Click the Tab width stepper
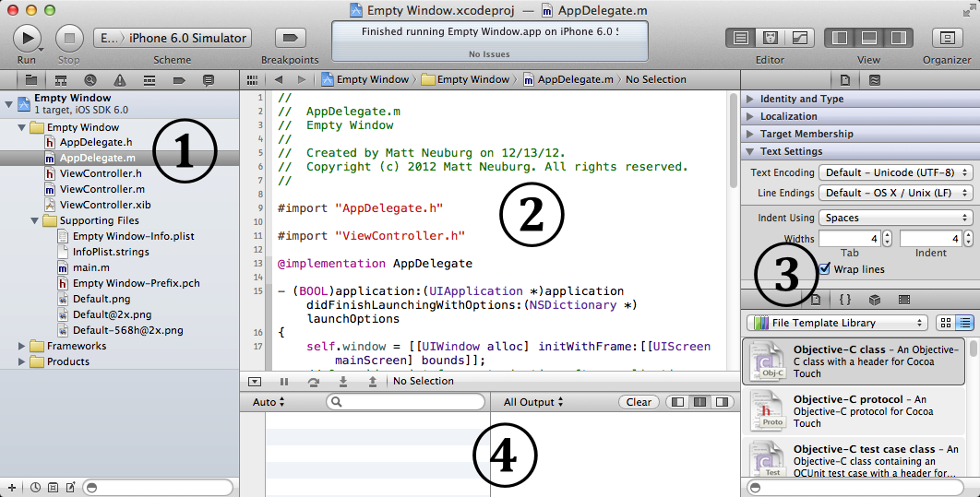980x497 pixels. click(x=888, y=239)
